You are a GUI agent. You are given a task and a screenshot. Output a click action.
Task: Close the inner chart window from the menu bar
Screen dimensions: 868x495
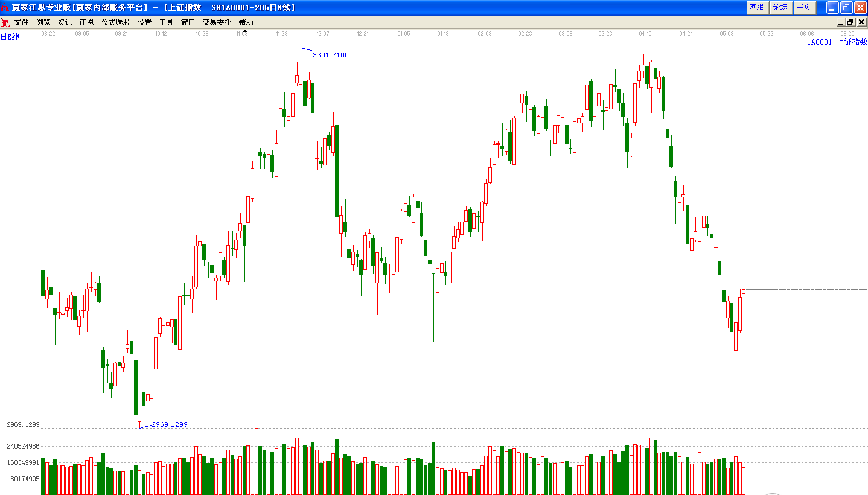pos(861,22)
